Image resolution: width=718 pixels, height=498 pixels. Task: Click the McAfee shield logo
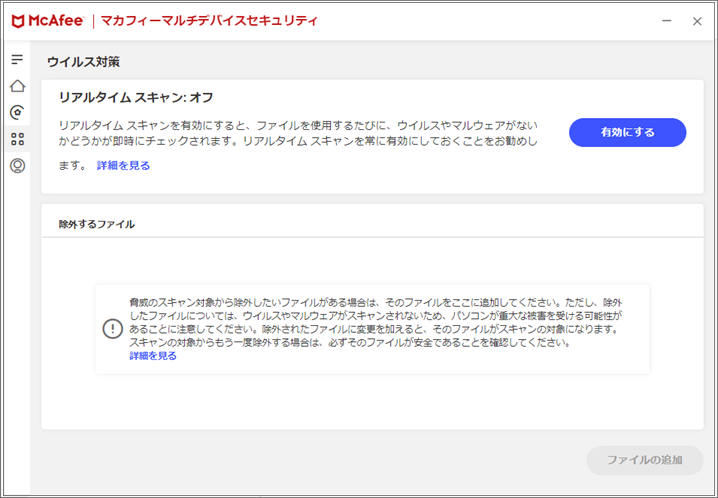point(17,21)
